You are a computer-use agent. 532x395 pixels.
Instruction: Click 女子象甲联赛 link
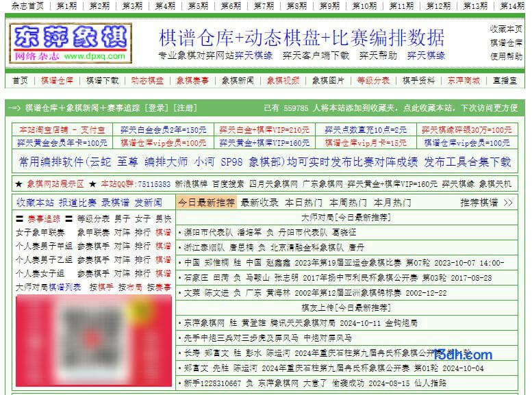tap(40, 233)
